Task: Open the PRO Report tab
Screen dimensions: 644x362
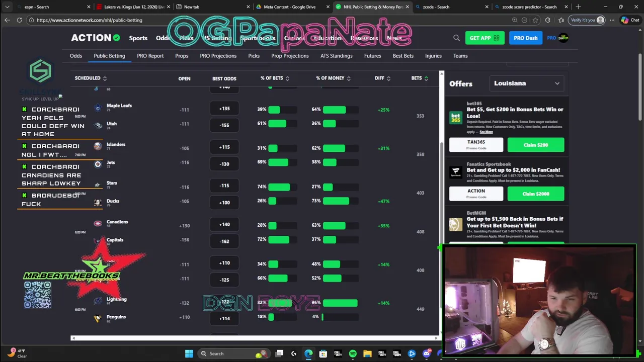Action: [x=150, y=56]
